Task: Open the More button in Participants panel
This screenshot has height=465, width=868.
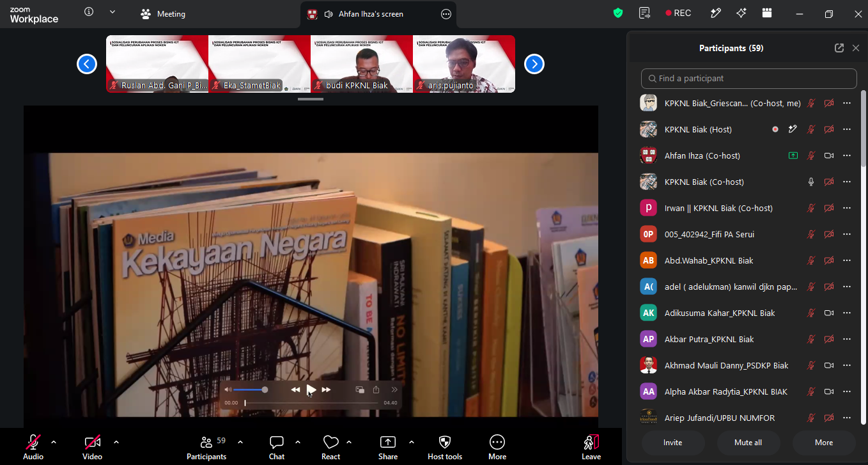Action: coord(824,443)
